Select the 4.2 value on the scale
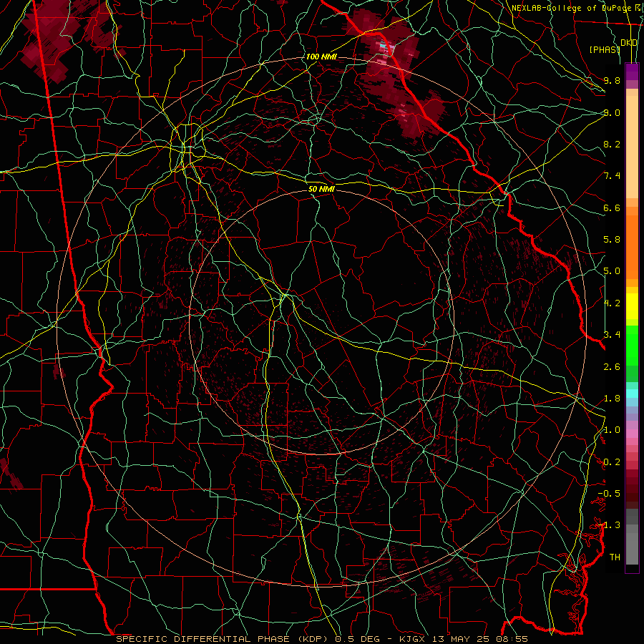Screen dimensions: 644x644 tap(612, 303)
